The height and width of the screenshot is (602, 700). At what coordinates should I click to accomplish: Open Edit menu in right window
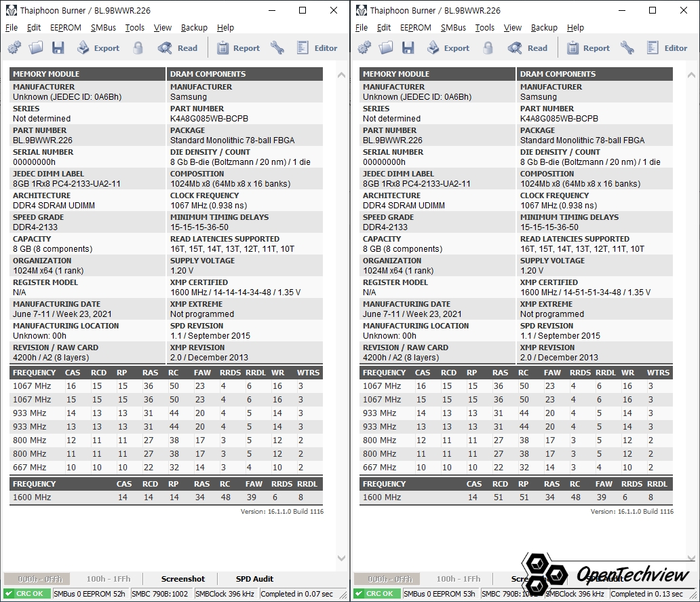383,27
